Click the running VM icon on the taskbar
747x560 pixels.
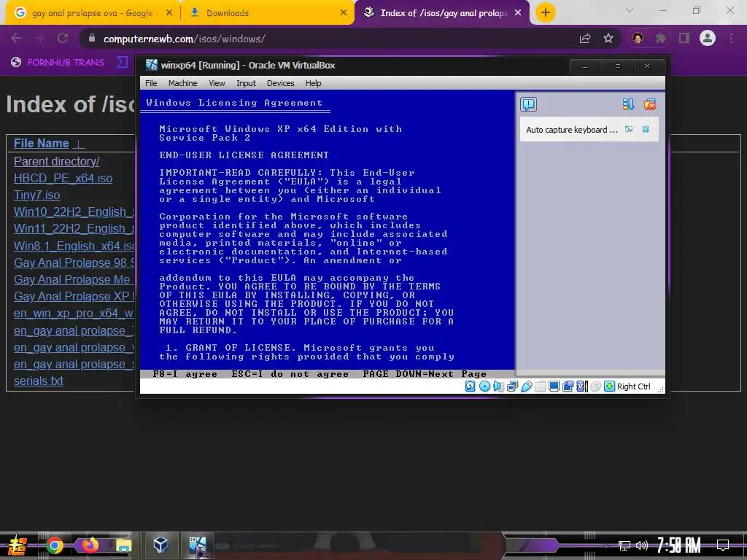click(197, 545)
